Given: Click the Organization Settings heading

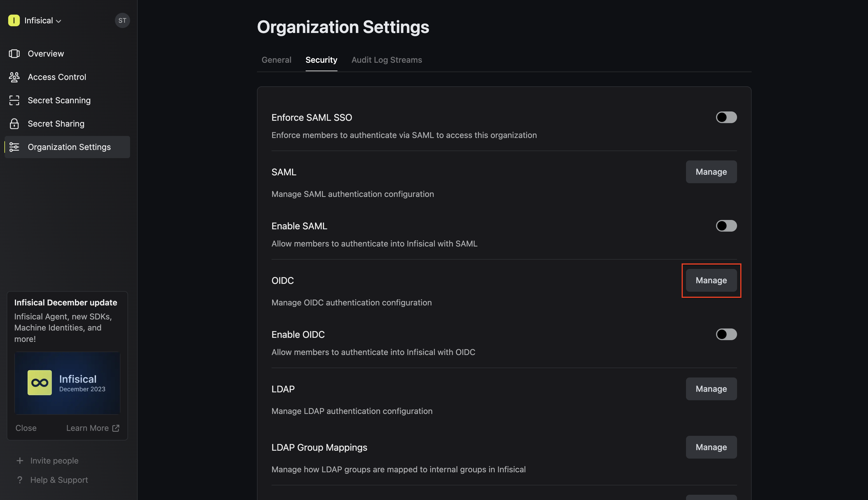Looking at the screenshot, I should (x=343, y=27).
